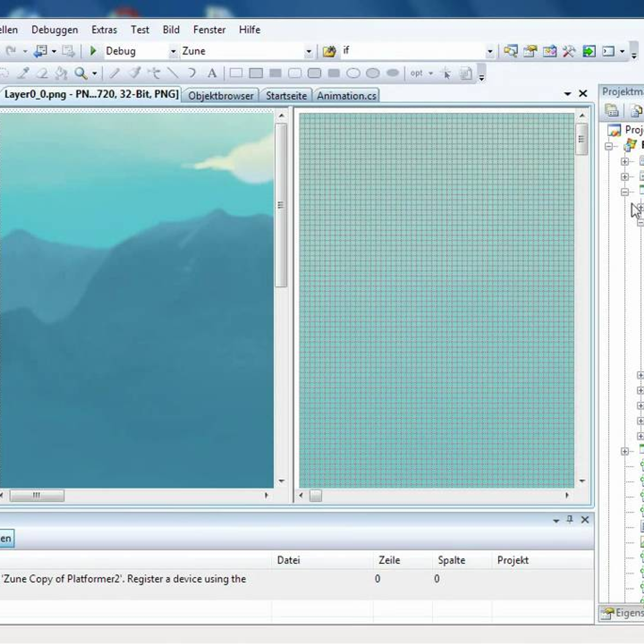This screenshot has width=644, height=644.
Task: Open the Debug configuration dropdown
Action: (x=173, y=51)
